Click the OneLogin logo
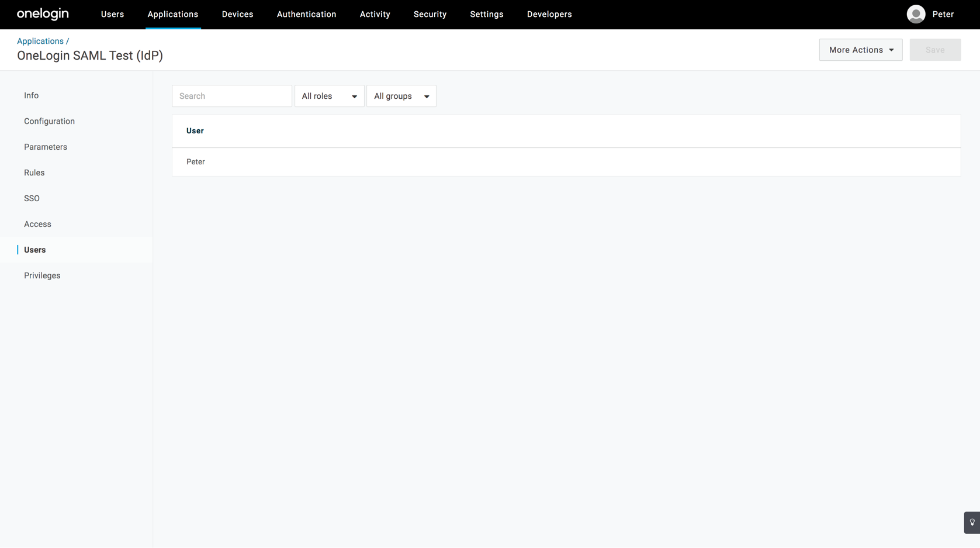Viewport: 980px width, 548px height. click(43, 14)
